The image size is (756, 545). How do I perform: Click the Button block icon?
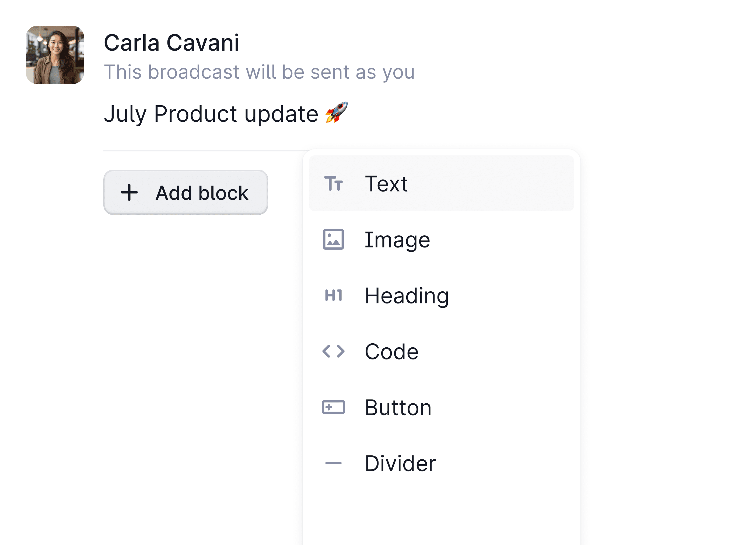pos(333,407)
